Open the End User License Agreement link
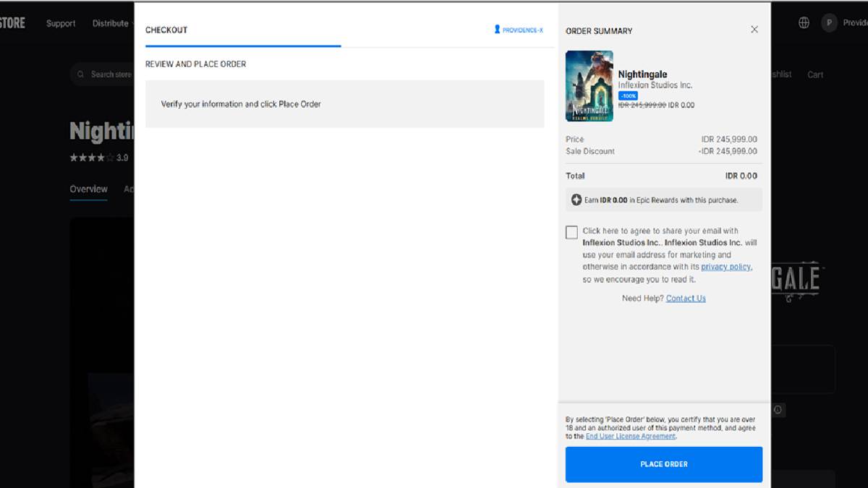This screenshot has height=488, width=868. coord(630,437)
